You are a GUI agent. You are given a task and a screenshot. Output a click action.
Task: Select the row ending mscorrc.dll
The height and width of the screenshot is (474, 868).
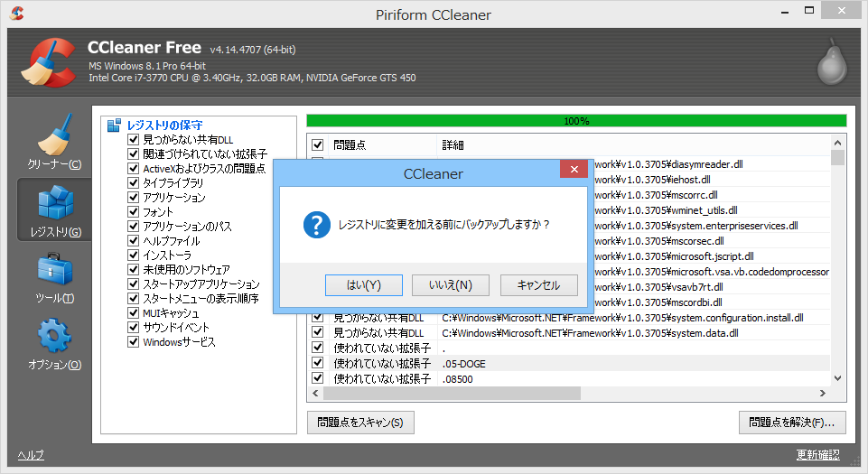[x=712, y=195]
